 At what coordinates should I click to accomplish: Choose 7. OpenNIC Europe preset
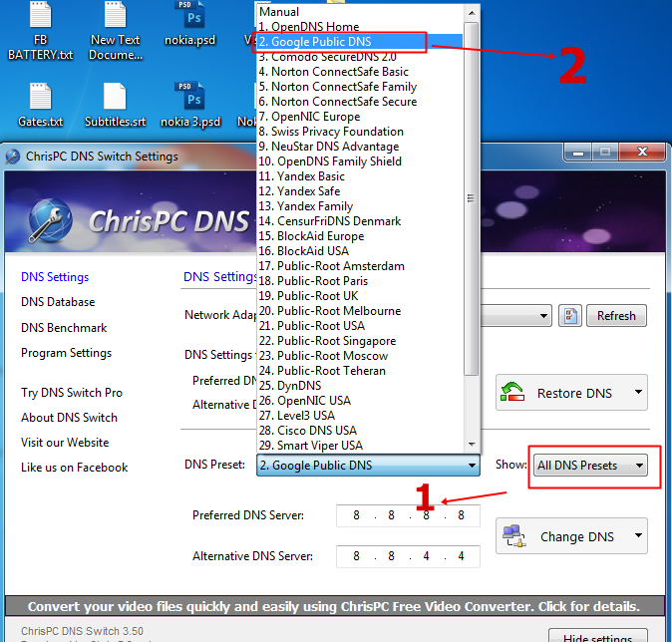(360, 117)
